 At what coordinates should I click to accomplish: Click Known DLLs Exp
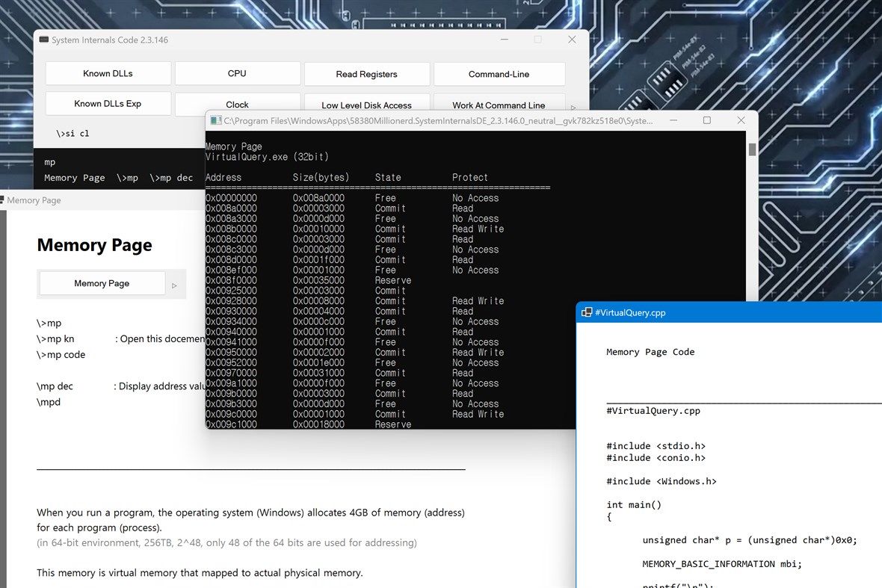click(x=108, y=104)
